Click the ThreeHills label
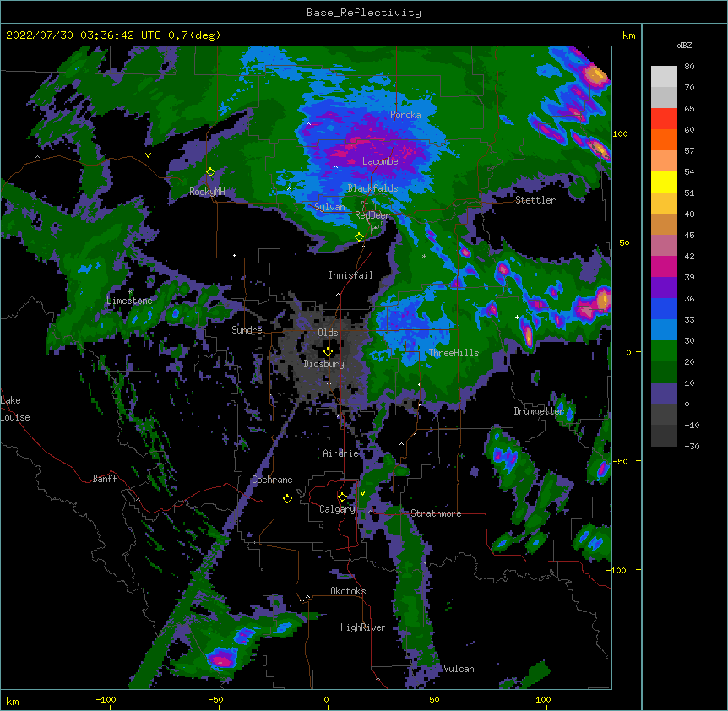This screenshot has height=711, width=728. click(x=454, y=353)
